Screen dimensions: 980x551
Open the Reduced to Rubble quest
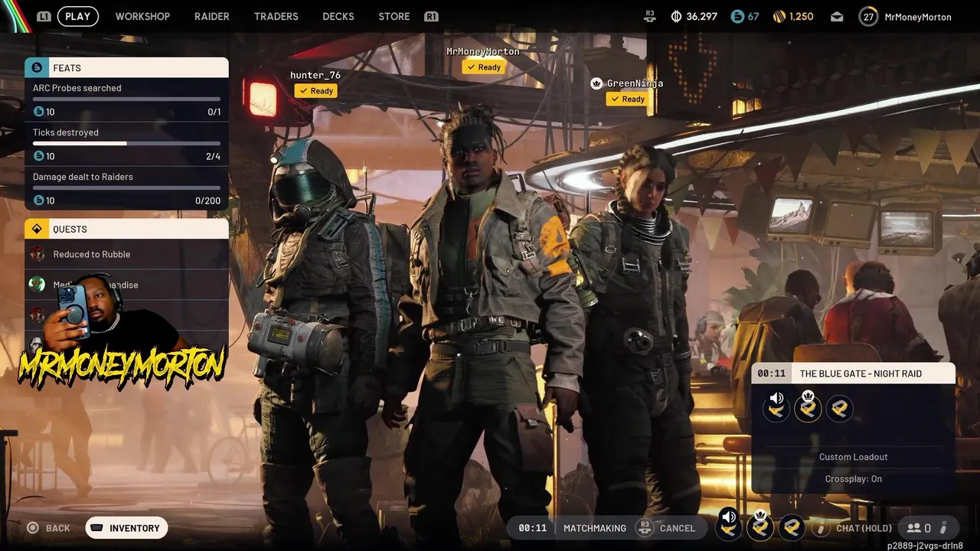[x=126, y=254]
